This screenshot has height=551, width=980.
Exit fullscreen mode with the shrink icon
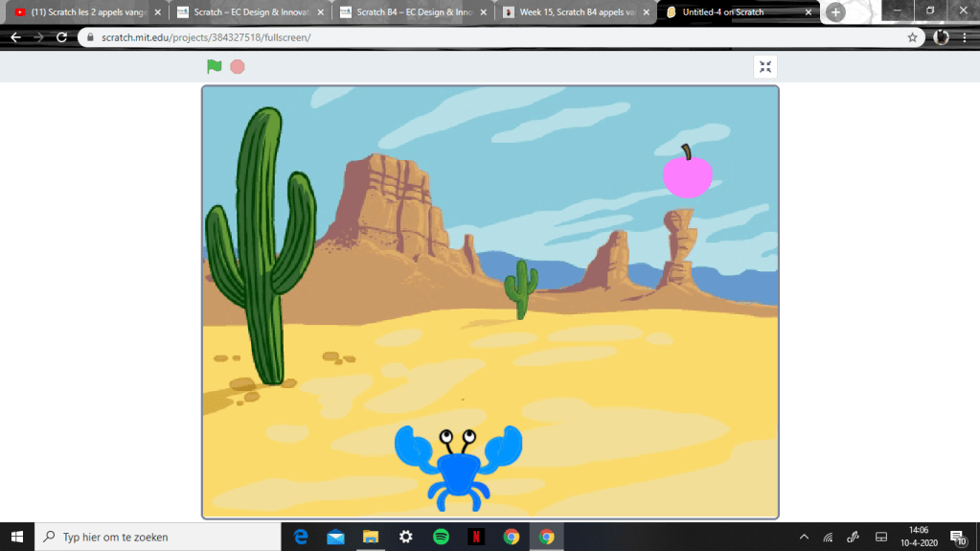point(764,66)
